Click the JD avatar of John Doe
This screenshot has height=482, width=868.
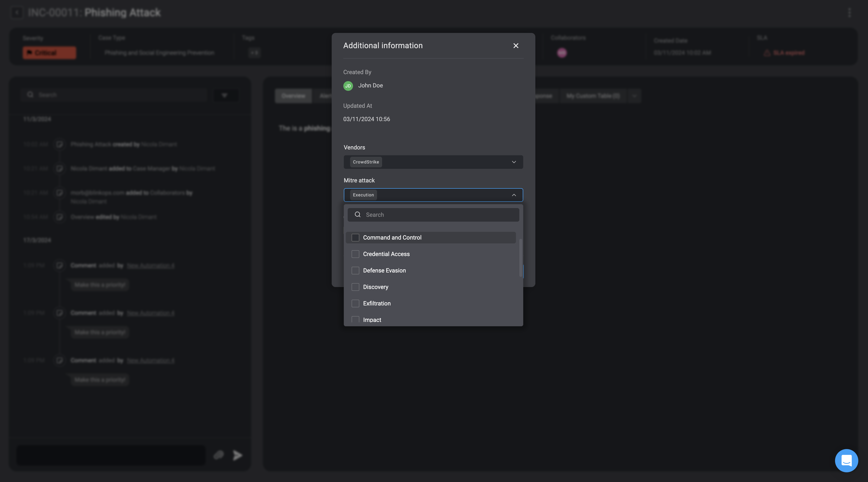348,86
